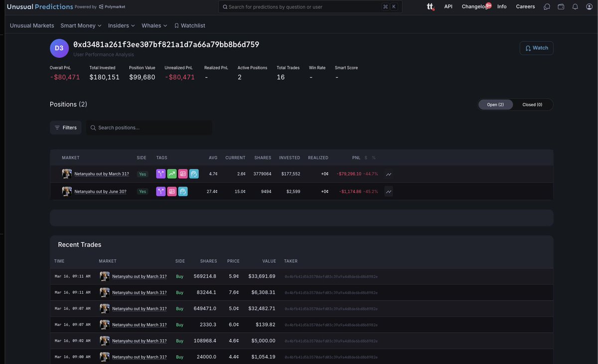This screenshot has width=598, height=364.
Task: Go to Unusual Markets tab
Action: [x=32, y=25]
